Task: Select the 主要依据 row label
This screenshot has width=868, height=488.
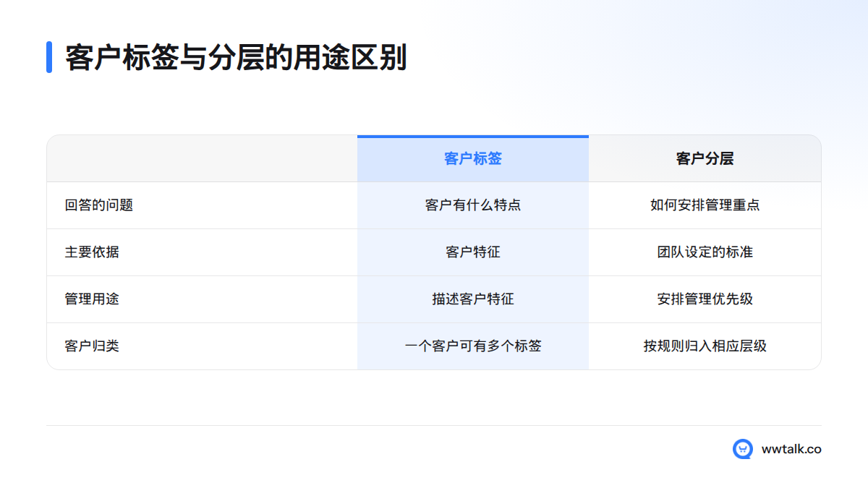Action: (x=92, y=252)
